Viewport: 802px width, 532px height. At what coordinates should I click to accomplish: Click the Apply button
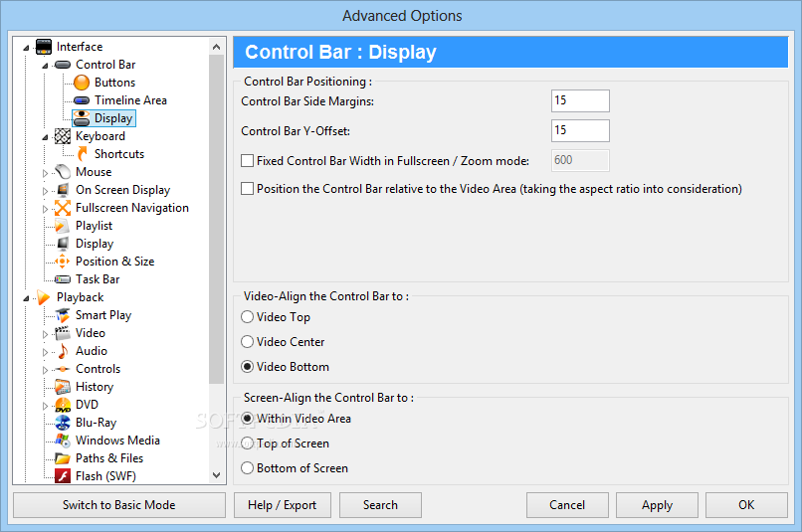(658, 505)
